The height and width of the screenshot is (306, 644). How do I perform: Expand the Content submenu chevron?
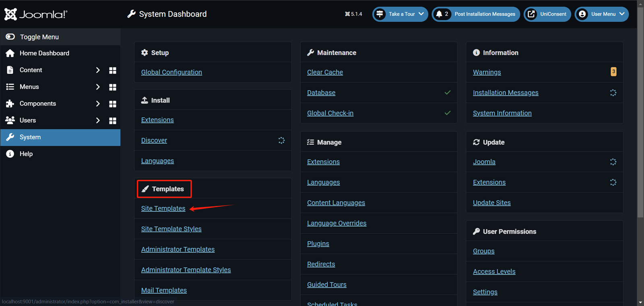(97, 70)
